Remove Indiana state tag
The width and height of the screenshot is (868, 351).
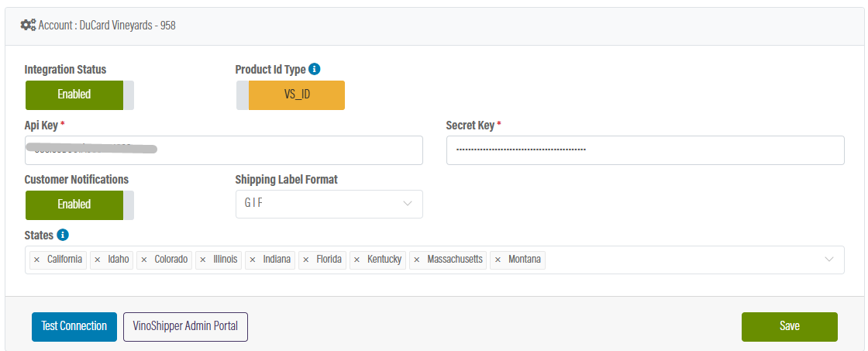point(252,260)
